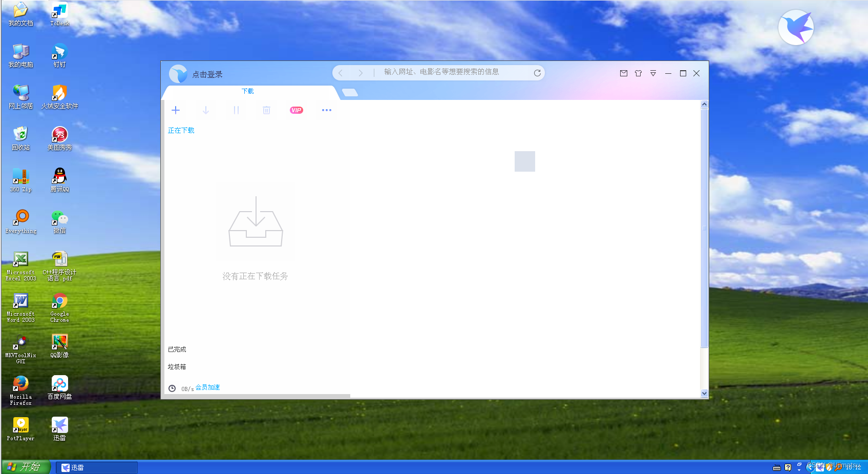Select the 迅雷 desktop shortcut icon
This screenshot has height=474, width=868.
(59, 429)
